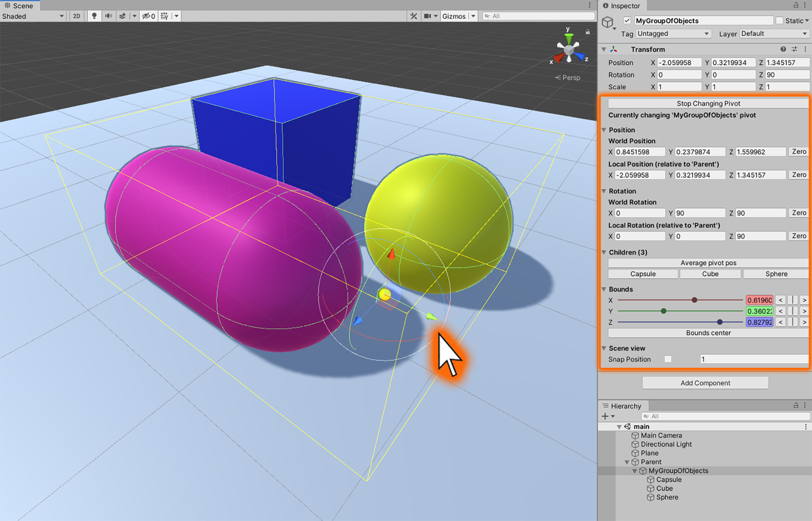Viewport: 812px width, 521px height.
Task: Click the plus icon to create Hierarchy object
Action: [605, 416]
